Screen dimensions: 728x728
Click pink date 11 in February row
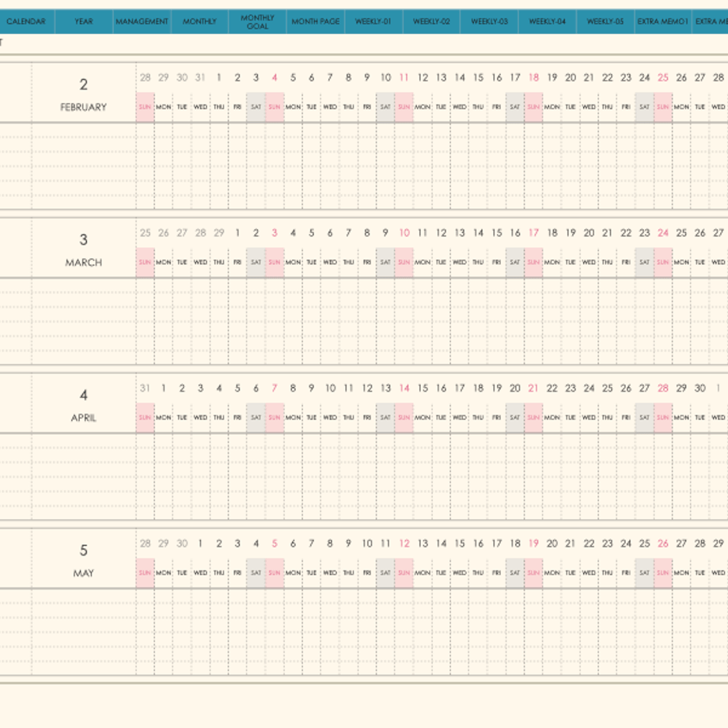pyautogui.click(x=404, y=78)
